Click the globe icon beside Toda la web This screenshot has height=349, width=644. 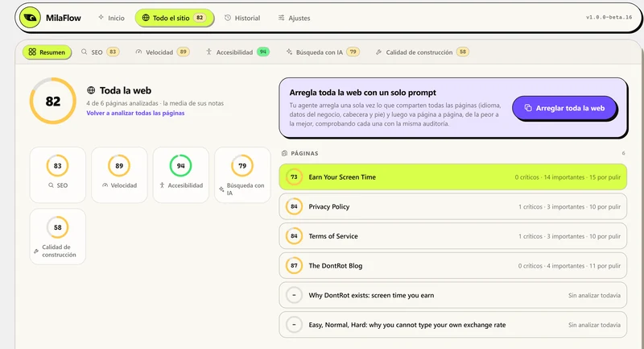click(x=91, y=90)
